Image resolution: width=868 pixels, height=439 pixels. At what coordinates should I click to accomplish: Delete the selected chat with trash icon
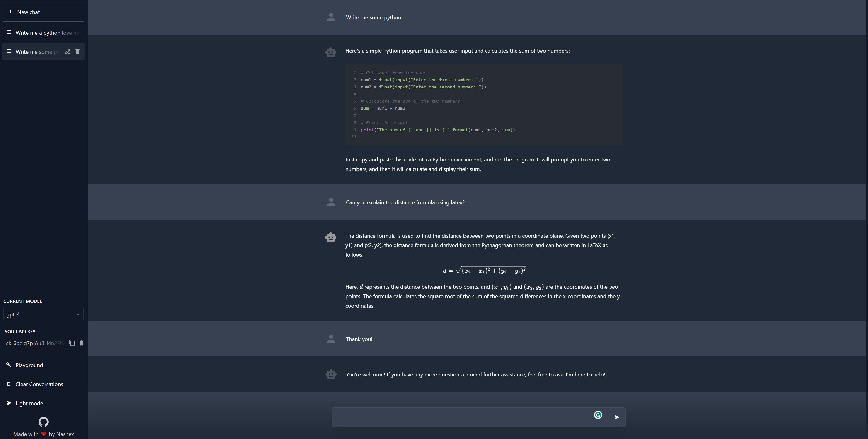(x=78, y=52)
